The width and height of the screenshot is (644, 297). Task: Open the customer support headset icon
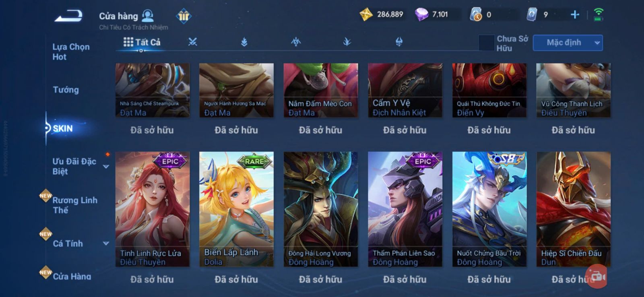(148, 16)
